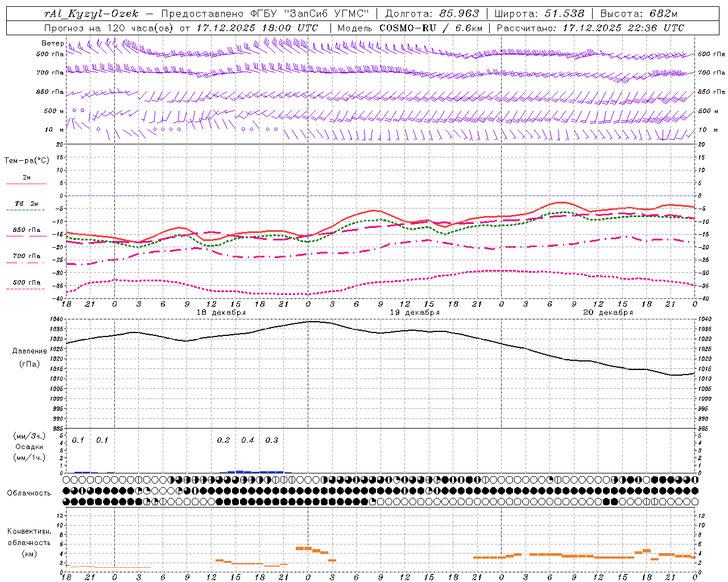Click the 10 м wind level label on left
The image size is (728, 582).
[x=55, y=130]
